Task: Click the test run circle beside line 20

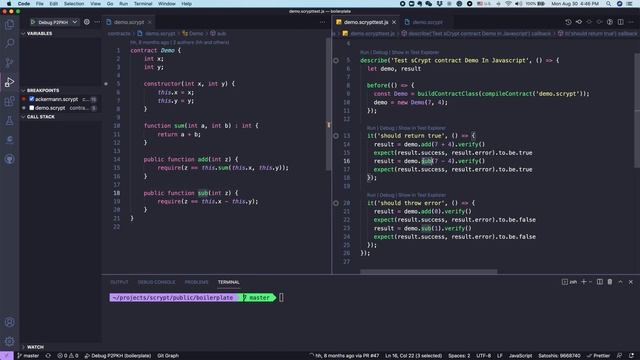Action: coord(336,203)
